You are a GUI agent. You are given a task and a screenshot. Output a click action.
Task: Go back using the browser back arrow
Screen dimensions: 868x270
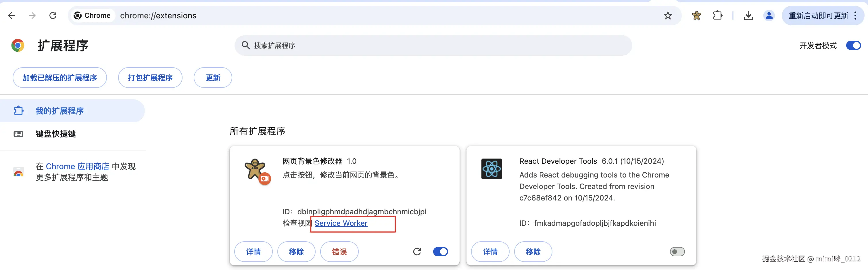(12, 16)
